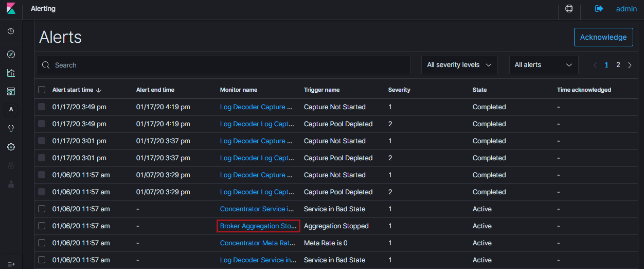This screenshot has width=644, height=269.
Task: Click the Kibana logo in the top-left
Action: pos(11,9)
